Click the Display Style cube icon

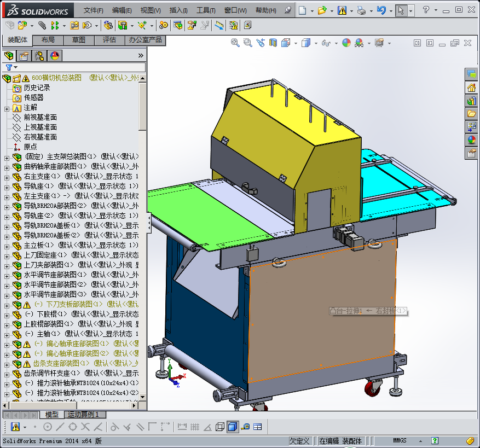pyautogui.click(x=306, y=43)
